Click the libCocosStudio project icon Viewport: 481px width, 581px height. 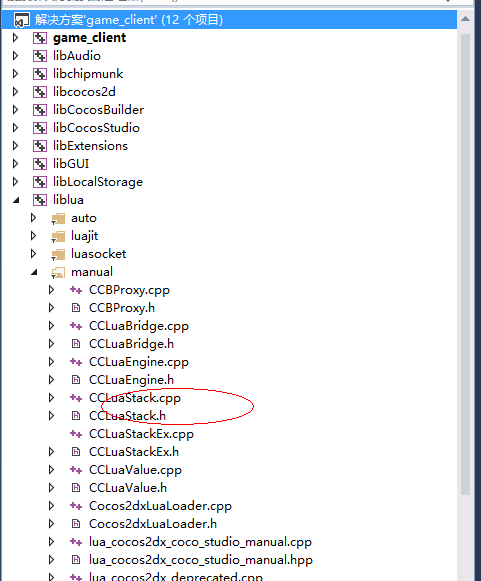40,128
